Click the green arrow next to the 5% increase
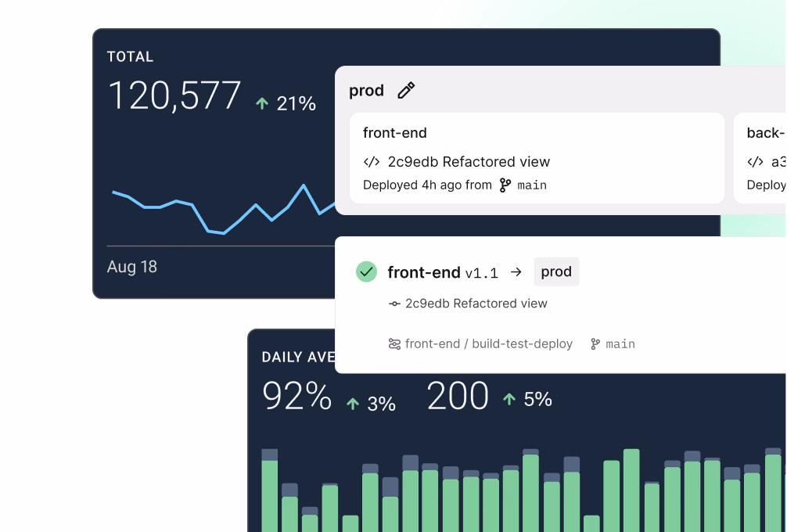The width and height of the screenshot is (787, 532). [x=508, y=399]
